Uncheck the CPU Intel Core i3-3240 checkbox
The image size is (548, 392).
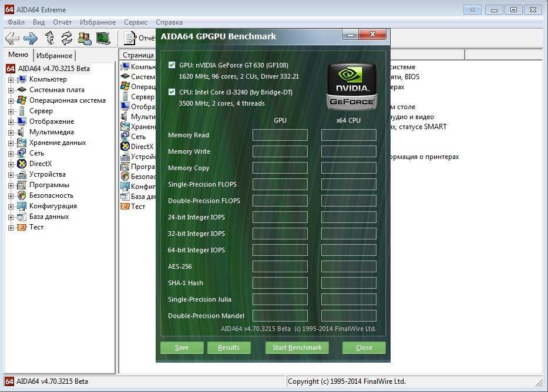tap(172, 92)
